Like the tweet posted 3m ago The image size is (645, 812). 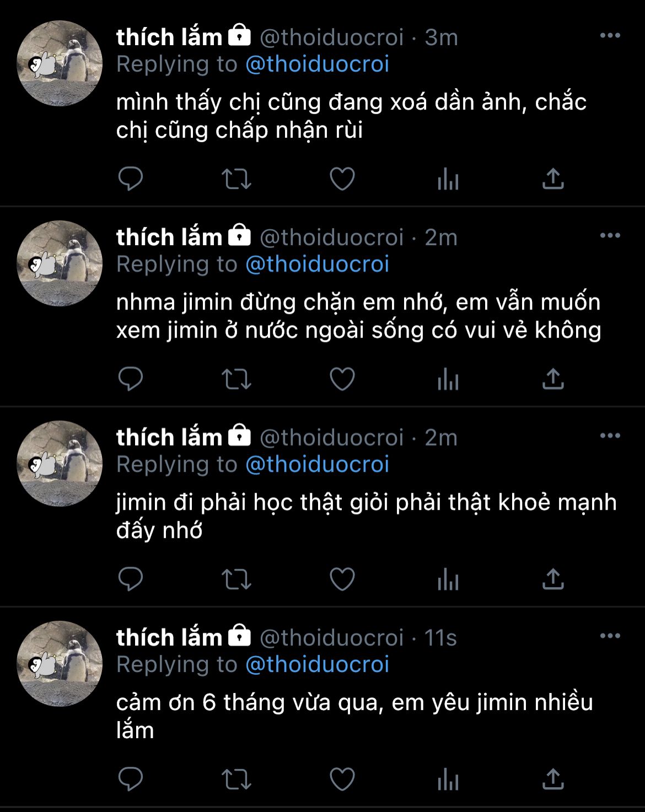(x=342, y=178)
